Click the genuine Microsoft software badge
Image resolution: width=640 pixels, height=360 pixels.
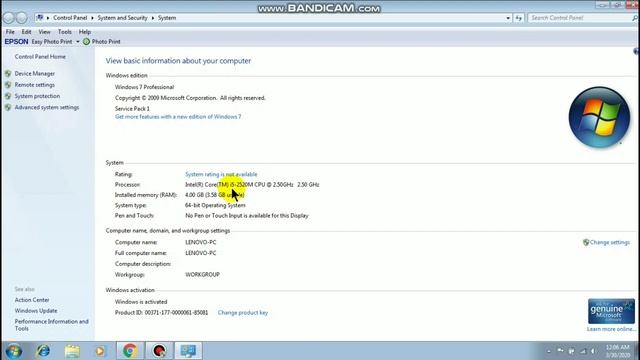point(611,311)
